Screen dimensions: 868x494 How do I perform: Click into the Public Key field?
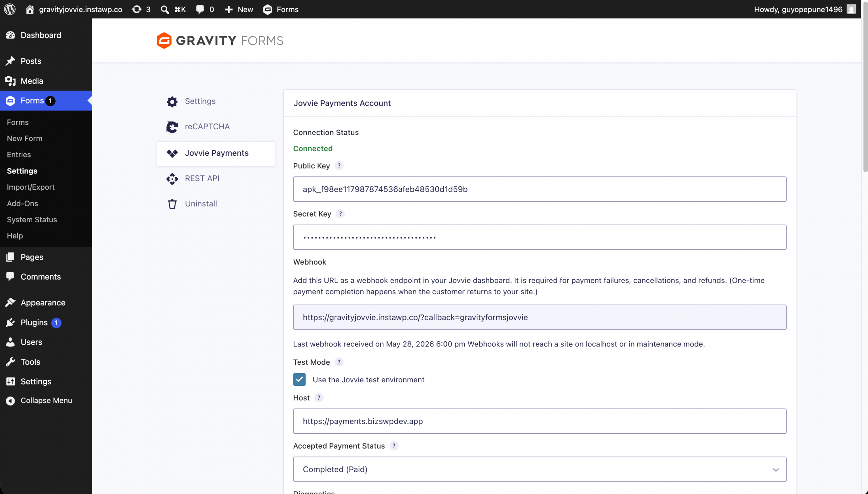click(539, 189)
